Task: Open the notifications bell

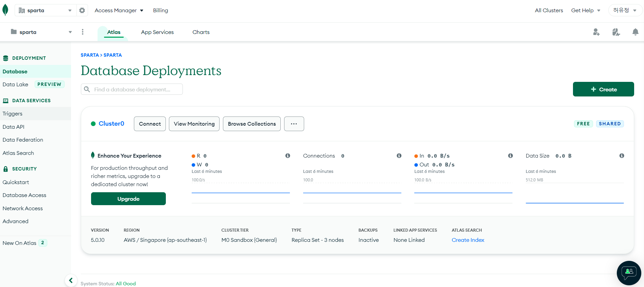Action: point(635,32)
